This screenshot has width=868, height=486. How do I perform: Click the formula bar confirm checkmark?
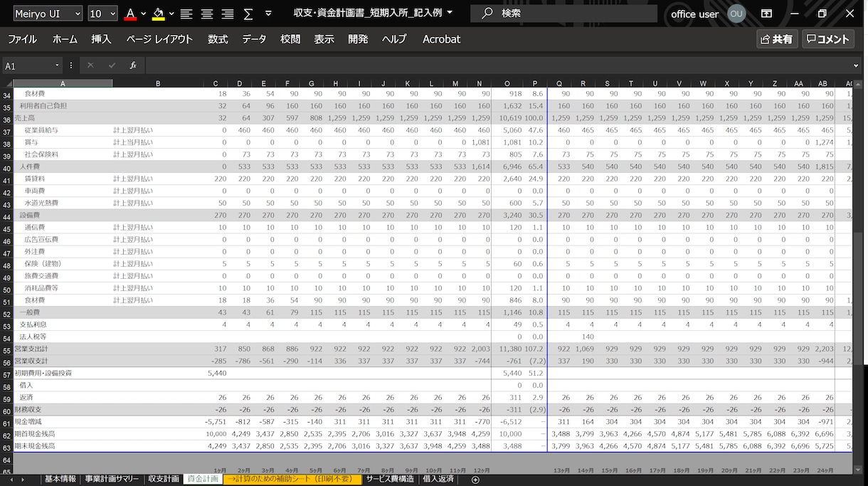112,65
